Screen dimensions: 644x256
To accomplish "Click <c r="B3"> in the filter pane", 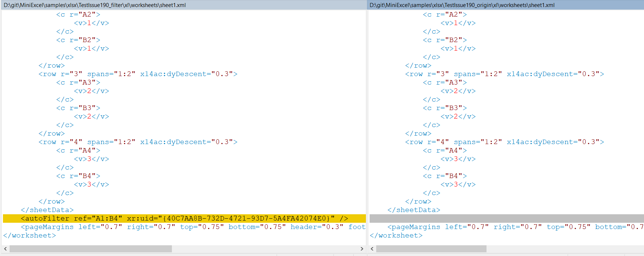I will tap(78, 108).
